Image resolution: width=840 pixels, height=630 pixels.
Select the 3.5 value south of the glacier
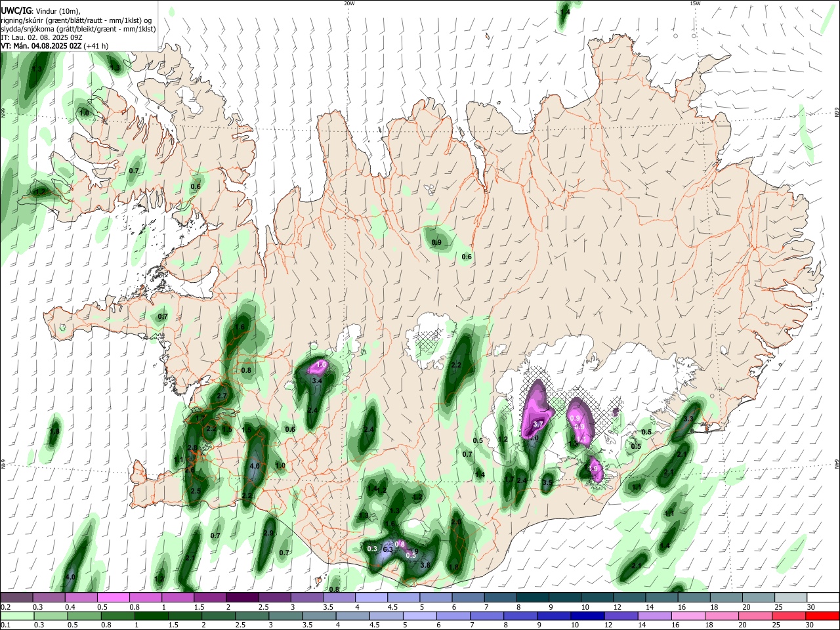click(547, 482)
